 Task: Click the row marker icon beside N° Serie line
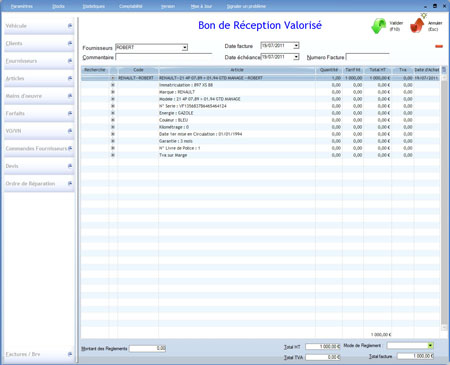(x=113, y=106)
